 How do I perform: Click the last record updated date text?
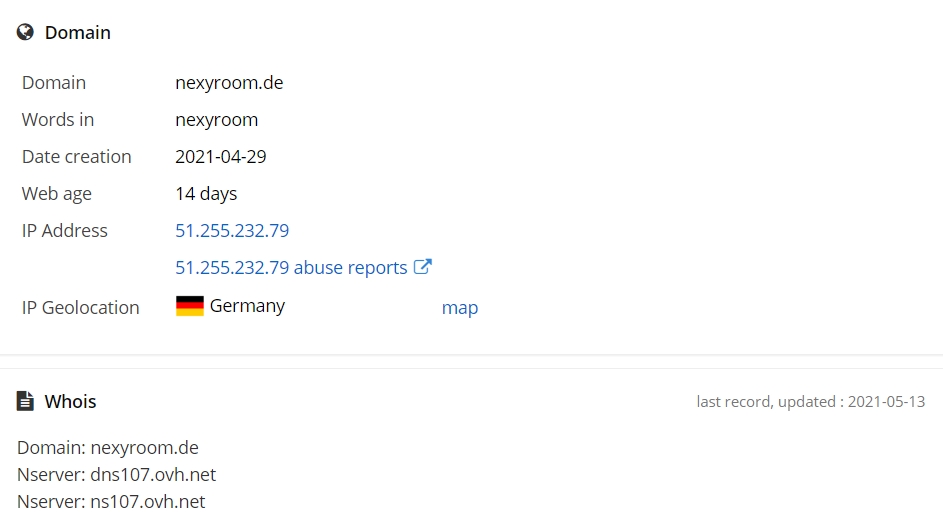click(811, 402)
